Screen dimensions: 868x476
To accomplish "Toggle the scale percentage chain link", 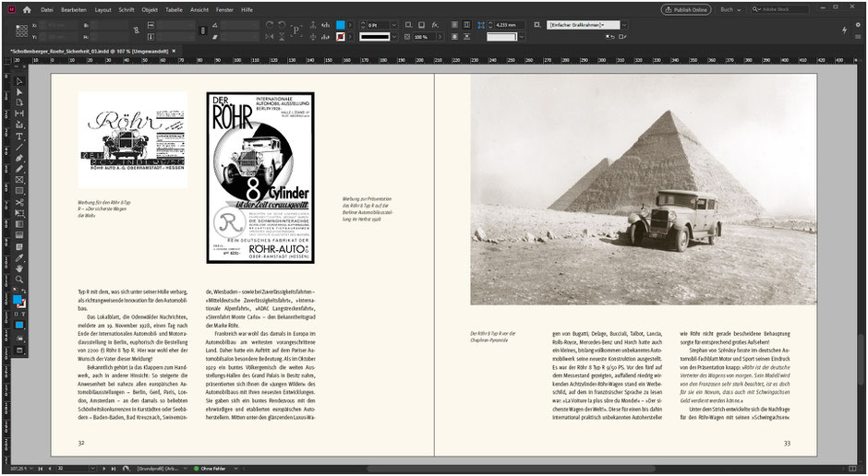I will pos(202,30).
